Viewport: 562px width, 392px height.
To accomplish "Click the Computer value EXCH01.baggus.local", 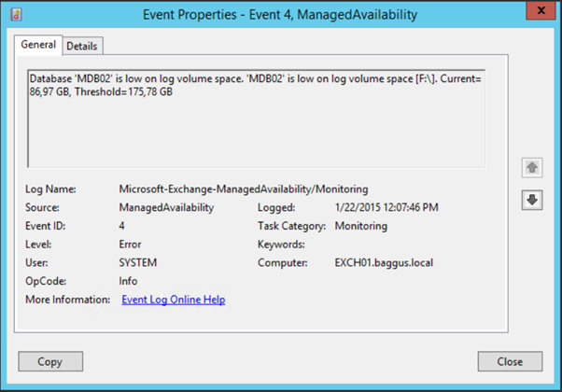I will point(384,263).
